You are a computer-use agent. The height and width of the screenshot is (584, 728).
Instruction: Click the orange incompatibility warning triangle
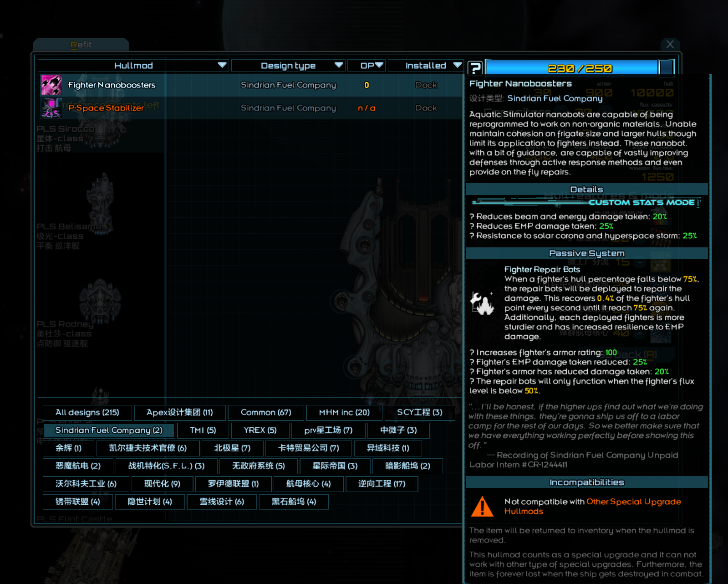482,507
